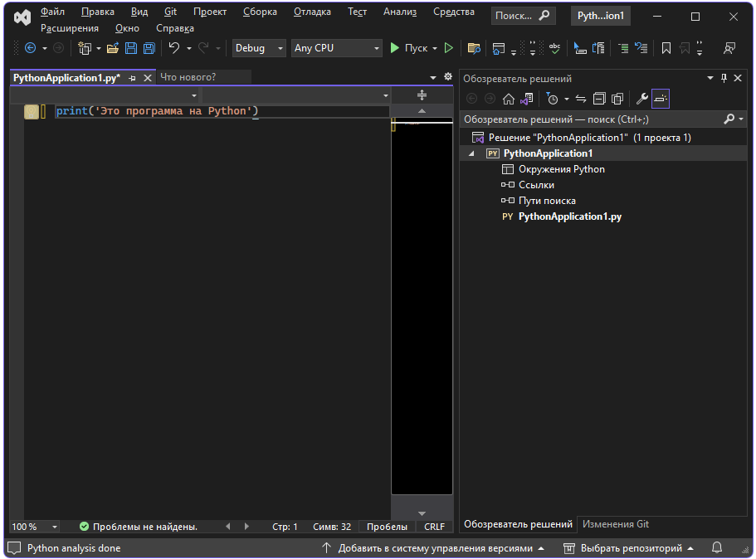Click the split editor handle above scrollbar
Viewport: 756px width, 559px height.
pyautogui.click(x=422, y=95)
